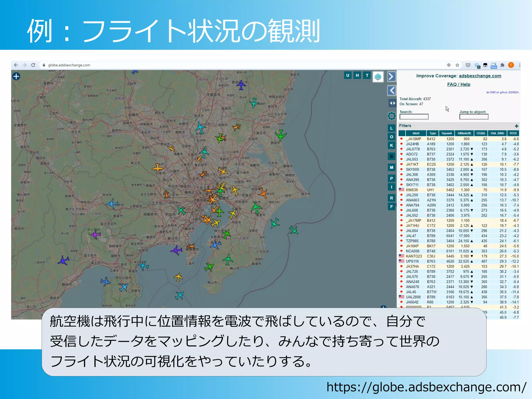This screenshot has width=532, height=399.
Task: Sort table by Dist. (NM) column
Action: pyautogui.click(x=497, y=133)
